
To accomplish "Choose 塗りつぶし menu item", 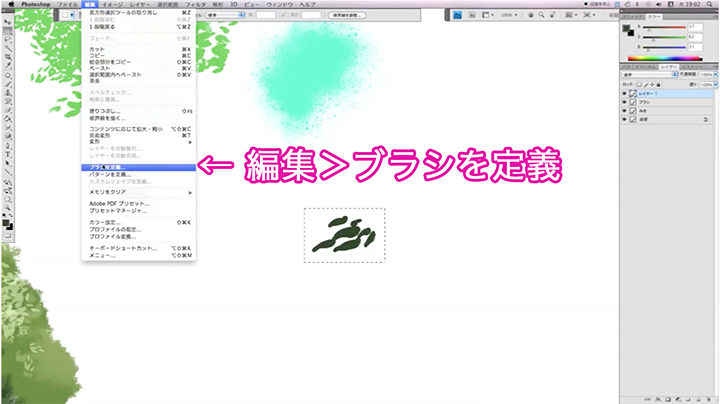I will click(x=139, y=111).
